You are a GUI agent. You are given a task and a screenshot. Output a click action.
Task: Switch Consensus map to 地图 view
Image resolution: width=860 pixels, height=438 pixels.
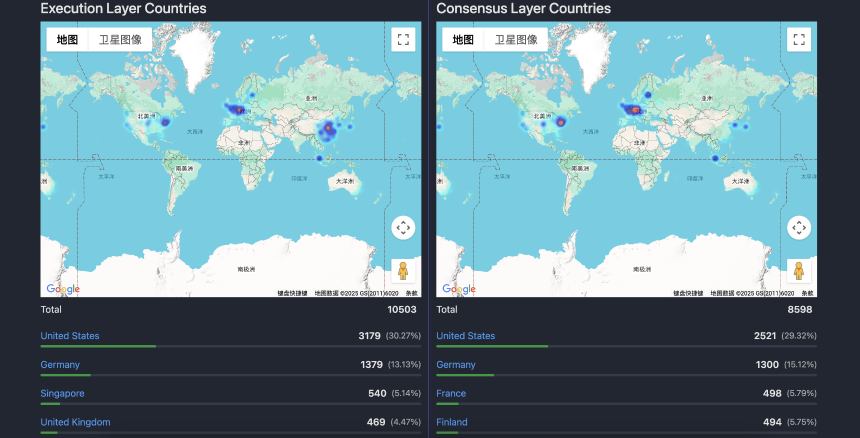tap(463, 40)
